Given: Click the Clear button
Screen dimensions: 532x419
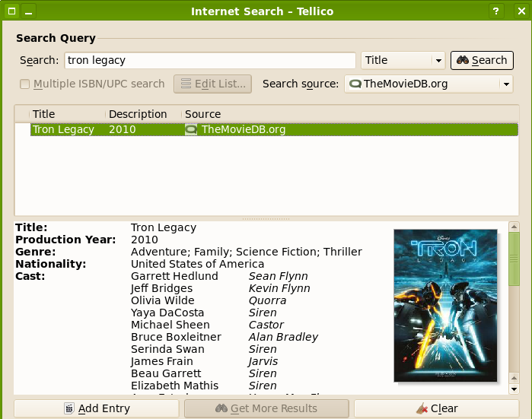Looking at the screenshot, I should coord(437,408).
